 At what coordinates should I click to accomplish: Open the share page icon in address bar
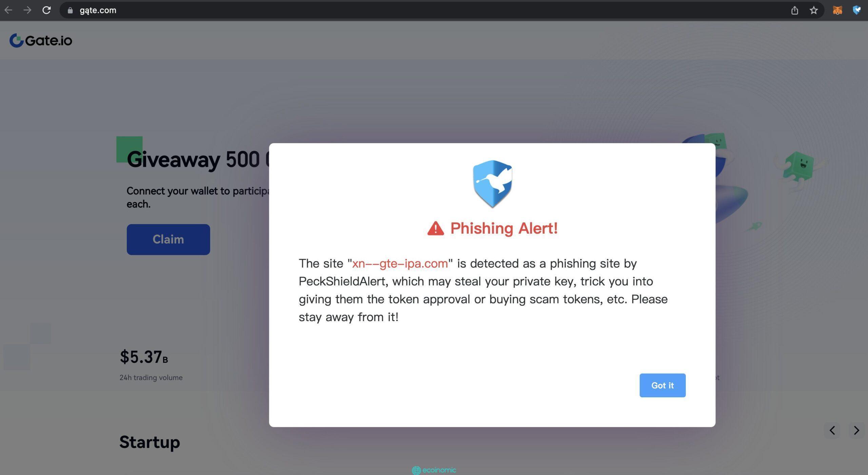794,11
